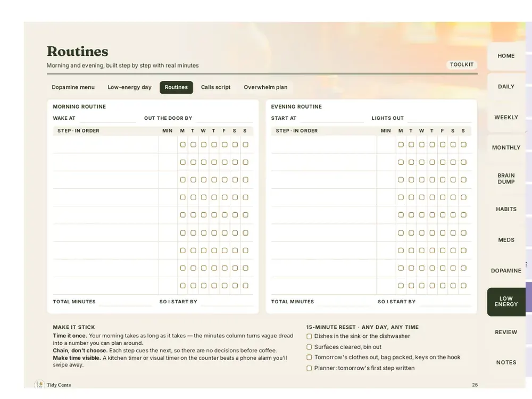Check Sunday box in Evening Routine's last step row
This screenshot has width=532, height=399.
(x=463, y=286)
